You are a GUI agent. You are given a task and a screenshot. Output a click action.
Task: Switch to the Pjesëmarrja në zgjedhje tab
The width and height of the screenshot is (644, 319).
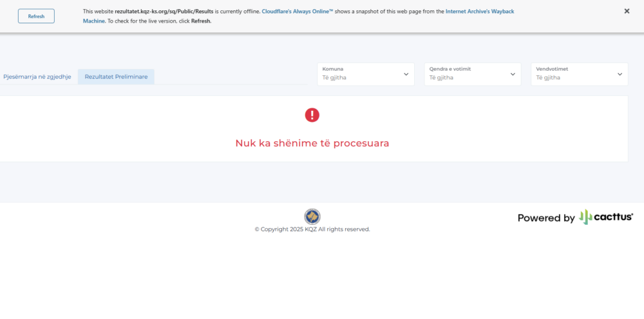[37, 77]
